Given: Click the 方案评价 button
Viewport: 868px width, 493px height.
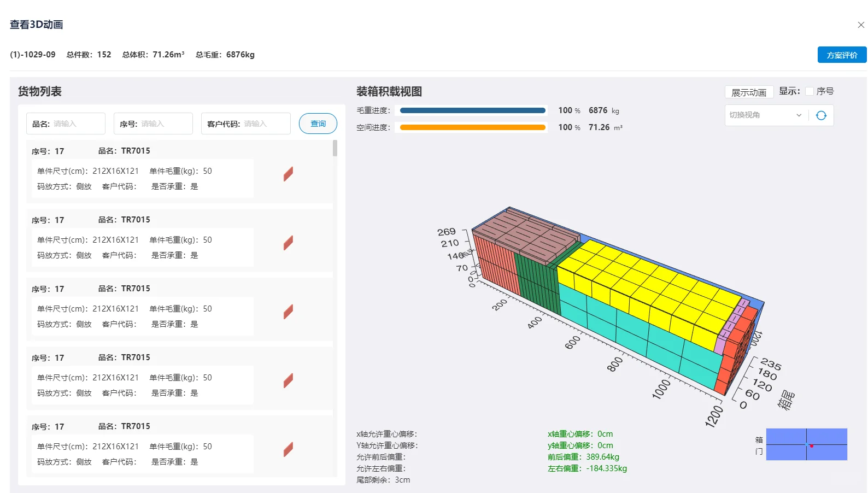Looking at the screenshot, I should tap(842, 55).
